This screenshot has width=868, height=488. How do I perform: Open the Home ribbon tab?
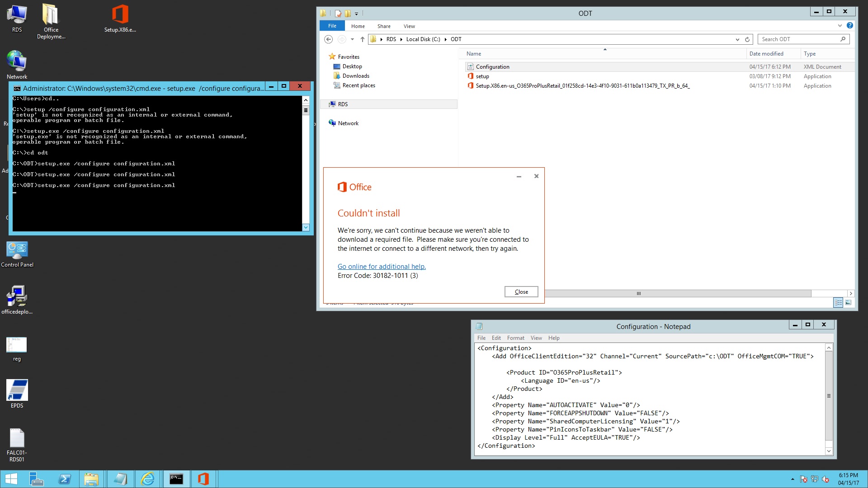[358, 26]
